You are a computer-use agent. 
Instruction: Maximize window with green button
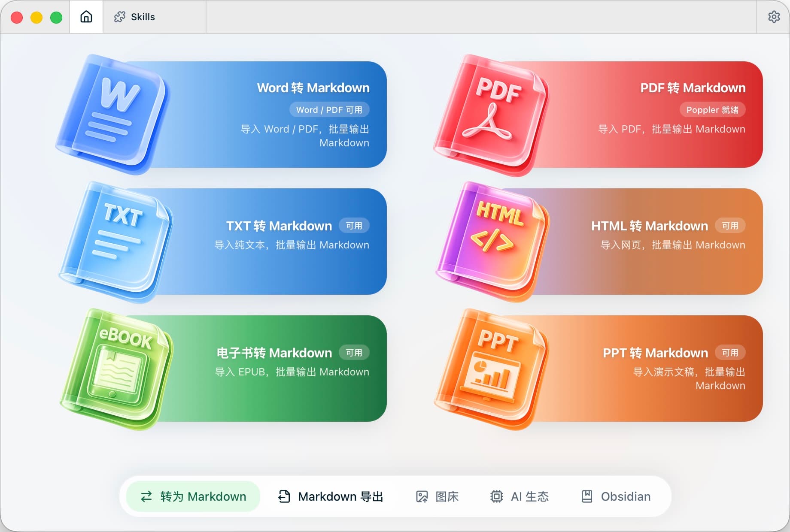(x=56, y=17)
